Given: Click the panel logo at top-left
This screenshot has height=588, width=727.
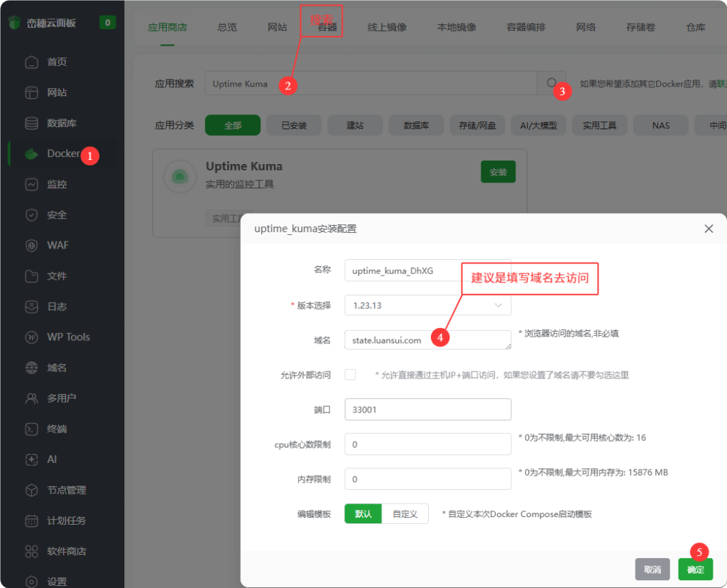Looking at the screenshot, I should tap(15, 22).
